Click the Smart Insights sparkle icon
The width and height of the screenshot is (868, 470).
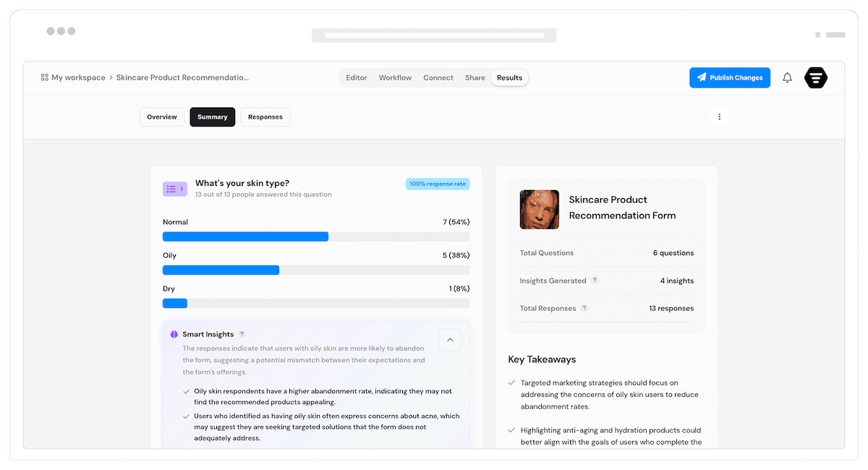(x=174, y=334)
